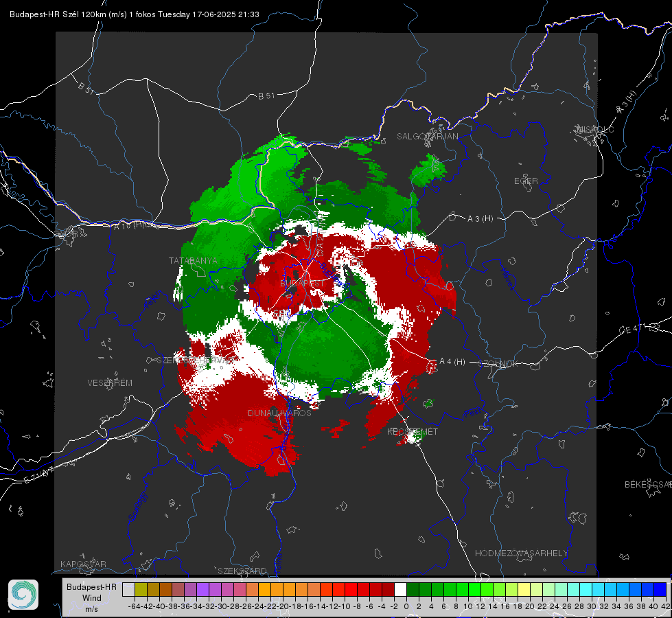Pick the cyan swatch between 28 and 30
The image size is (672, 618).
click(x=586, y=589)
